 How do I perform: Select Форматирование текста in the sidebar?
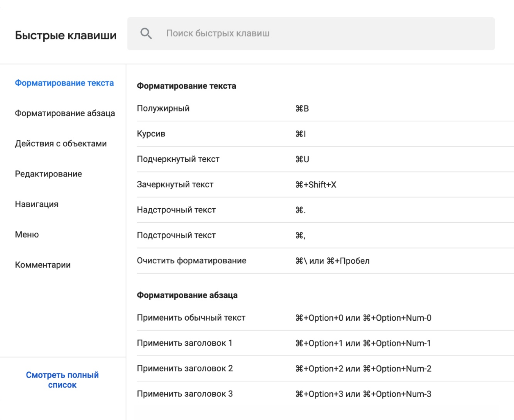point(64,83)
